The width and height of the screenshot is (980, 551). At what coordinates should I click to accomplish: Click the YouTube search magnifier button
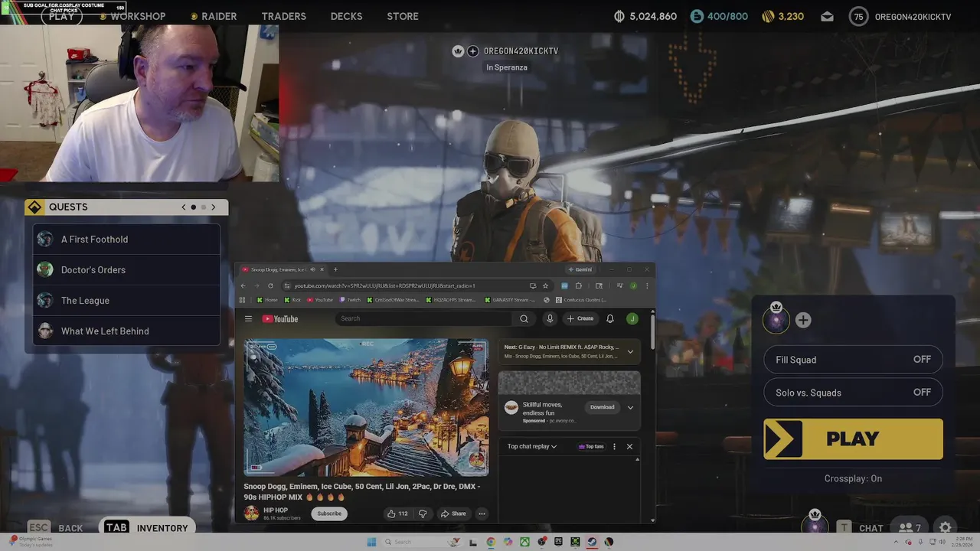pyautogui.click(x=524, y=318)
